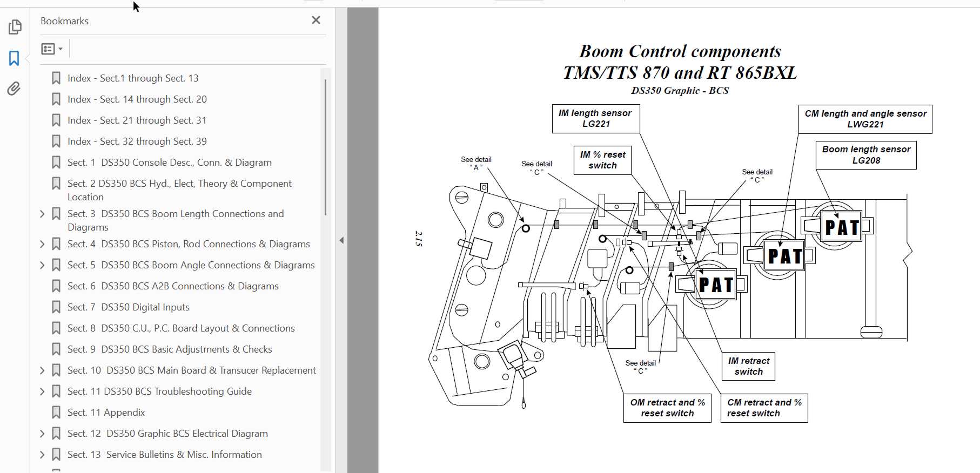980x473 pixels.
Task: Click bookmark icon beside Index Sect.1 through 13
Action: point(56,78)
